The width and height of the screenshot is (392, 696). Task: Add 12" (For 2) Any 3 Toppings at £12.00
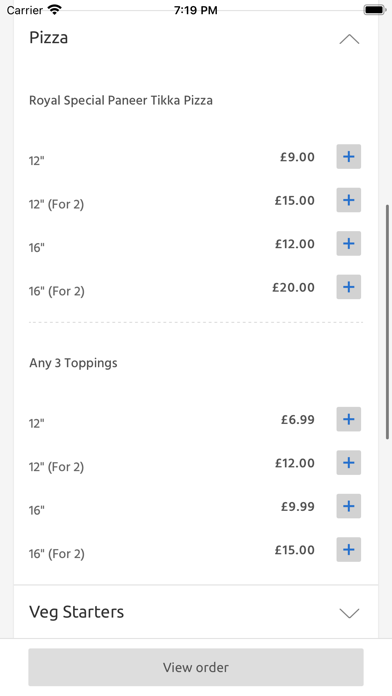[348, 463]
